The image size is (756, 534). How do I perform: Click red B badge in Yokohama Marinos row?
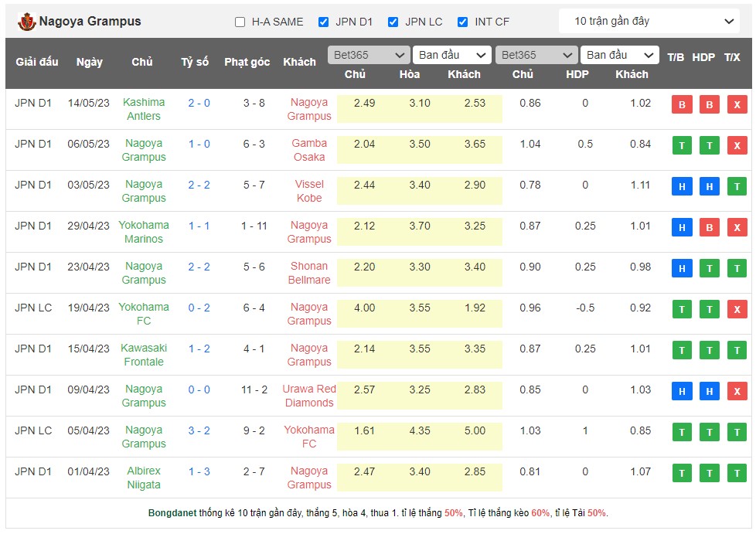pyautogui.click(x=709, y=227)
